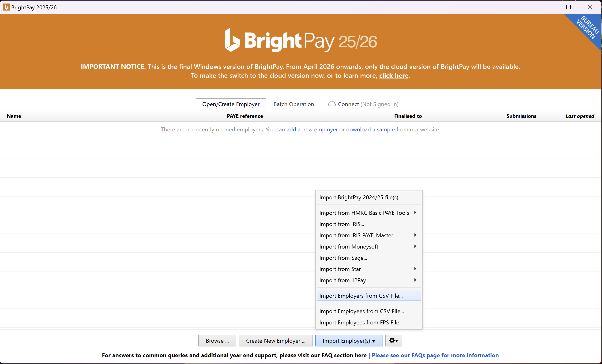Click the Connect cloud icon
This screenshot has width=602, height=364.
tap(331, 104)
